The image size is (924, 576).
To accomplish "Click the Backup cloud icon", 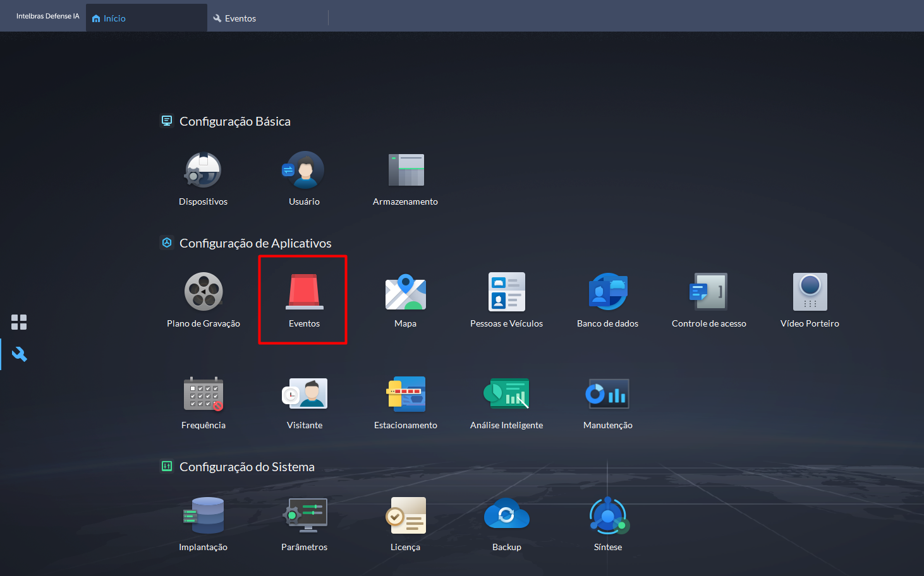I will pos(506,515).
